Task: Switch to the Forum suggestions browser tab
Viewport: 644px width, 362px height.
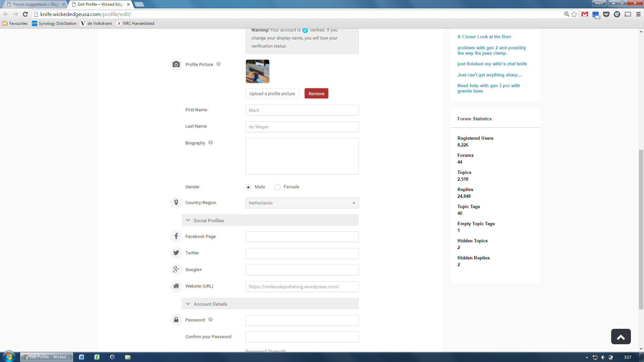Action: [35, 4]
